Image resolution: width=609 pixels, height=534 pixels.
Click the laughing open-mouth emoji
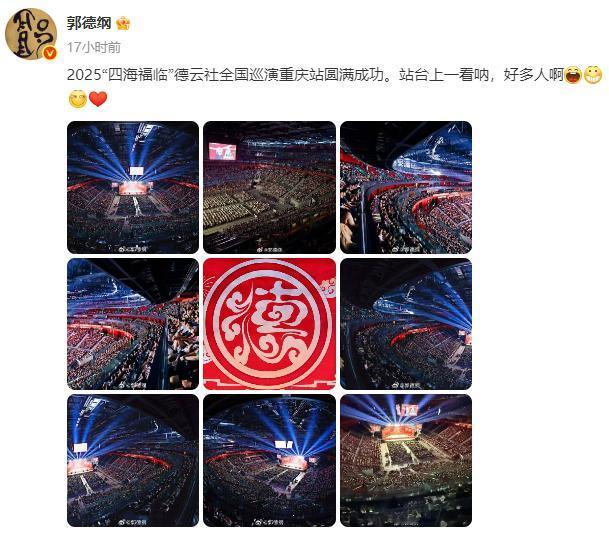click(573, 75)
